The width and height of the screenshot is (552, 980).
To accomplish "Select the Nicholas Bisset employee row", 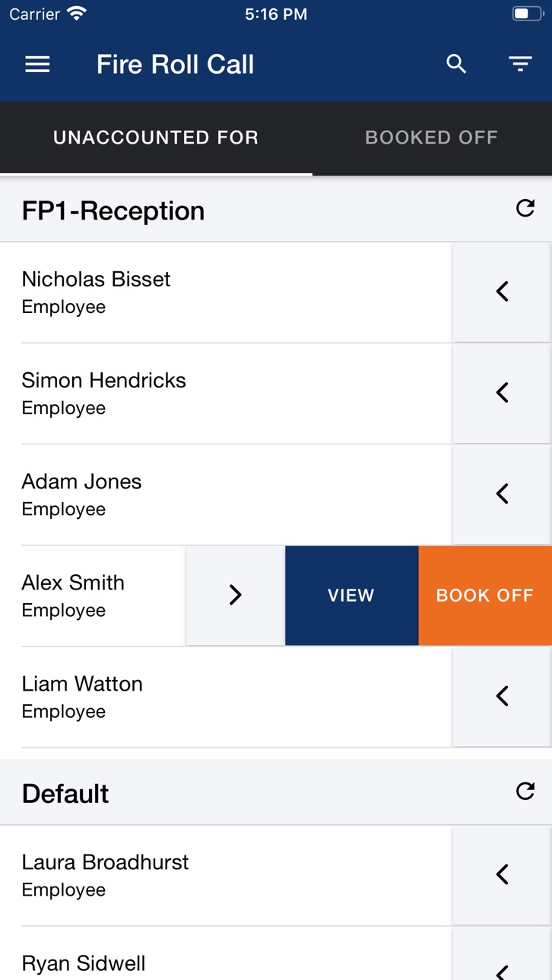I will (x=226, y=292).
